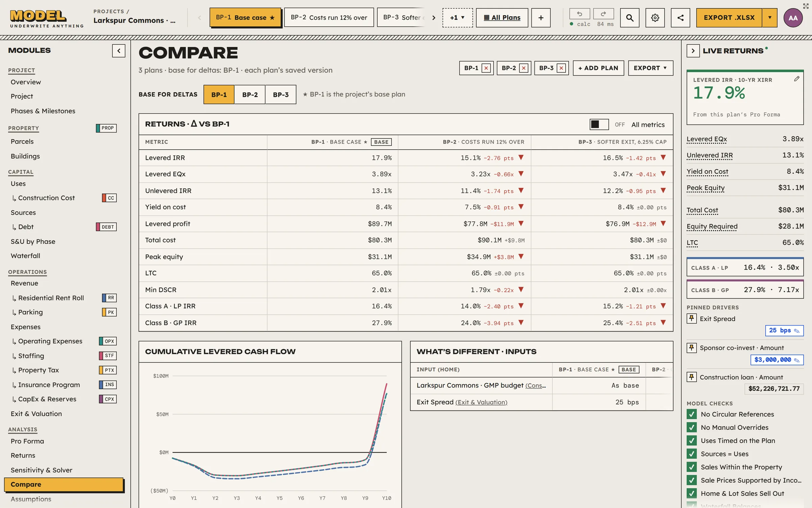
Task: Open the +1 more plans dropdown
Action: [457, 18]
